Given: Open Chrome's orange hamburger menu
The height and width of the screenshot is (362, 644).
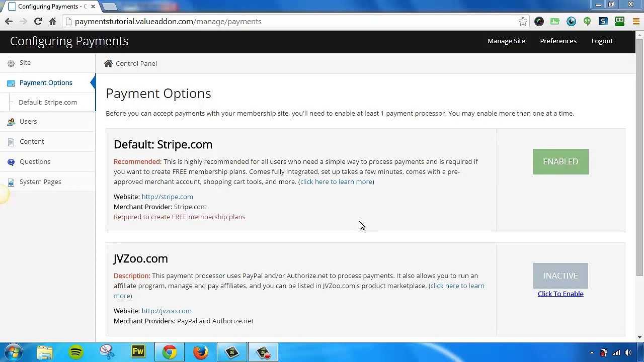Looking at the screenshot, I should (x=636, y=22).
